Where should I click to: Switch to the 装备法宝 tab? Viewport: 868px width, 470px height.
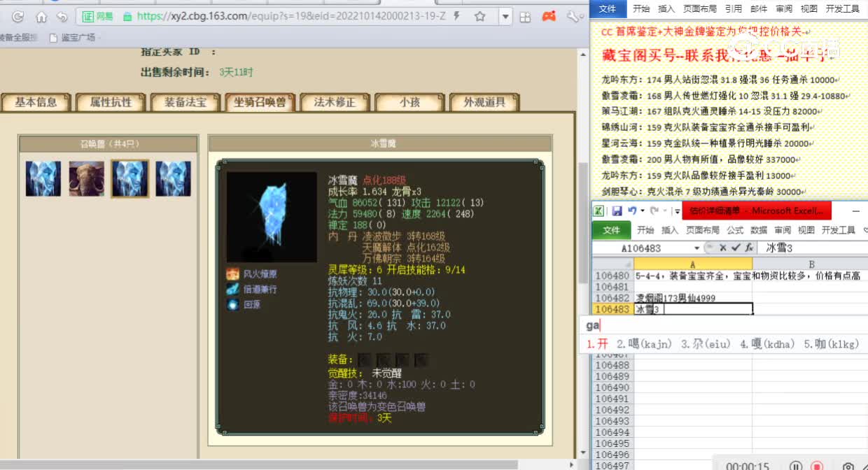tap(185, 102)
